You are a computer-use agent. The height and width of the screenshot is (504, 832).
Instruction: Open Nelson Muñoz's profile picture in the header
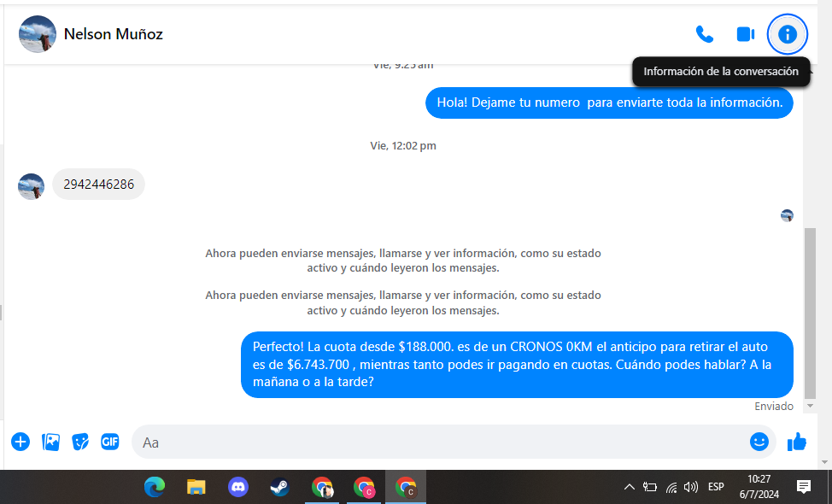[x=37, y=34]
